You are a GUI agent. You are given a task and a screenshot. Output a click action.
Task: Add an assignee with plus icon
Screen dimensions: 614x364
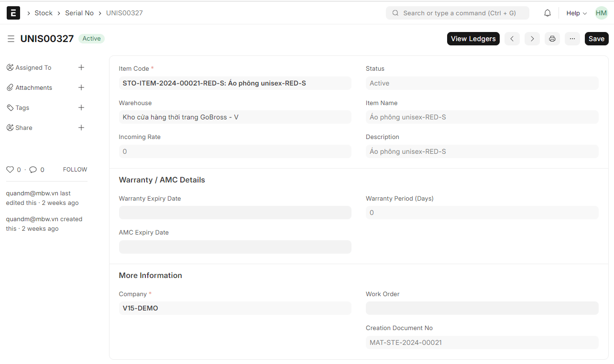(x=81, y=67)
